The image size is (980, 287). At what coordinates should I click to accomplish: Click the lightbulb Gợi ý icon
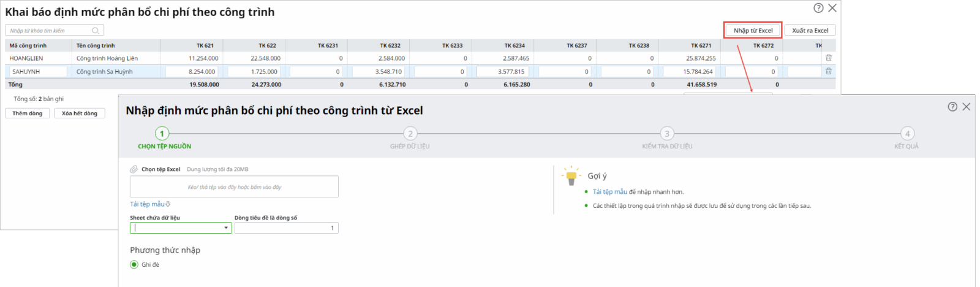coord(571,176)
